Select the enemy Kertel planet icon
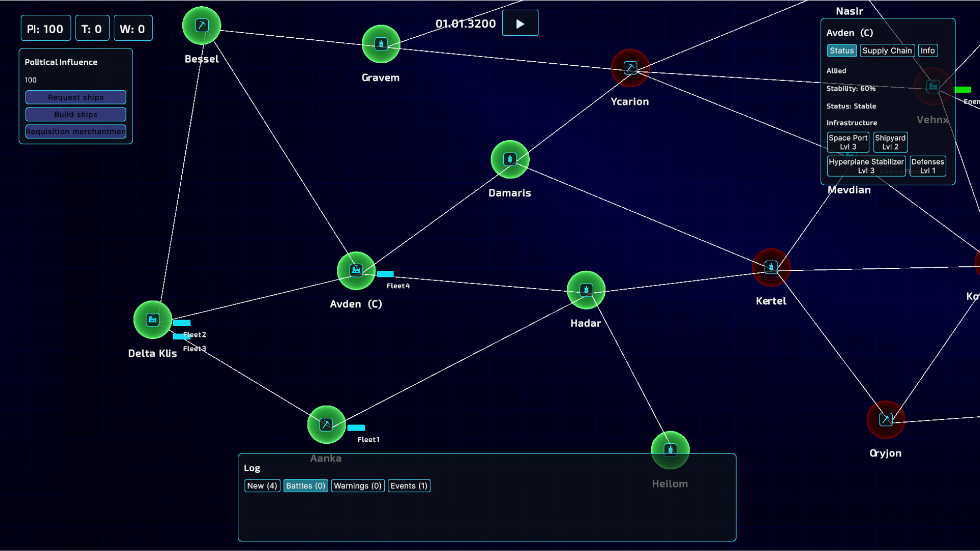The image size is (980, 551). tap(771, 267)
